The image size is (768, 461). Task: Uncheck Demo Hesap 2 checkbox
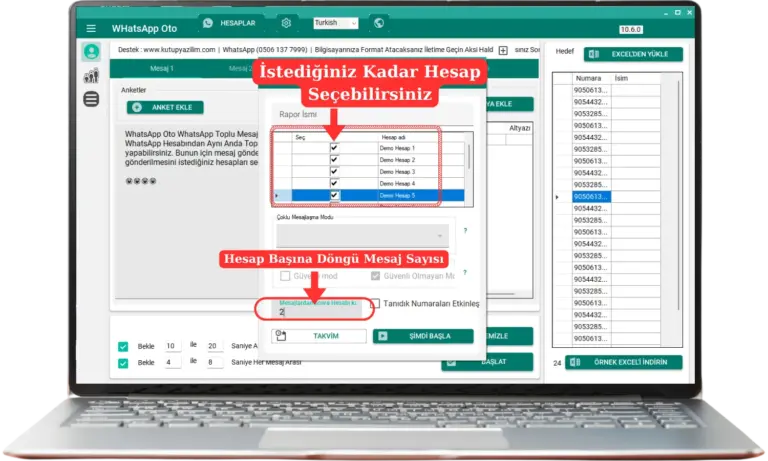334,160
